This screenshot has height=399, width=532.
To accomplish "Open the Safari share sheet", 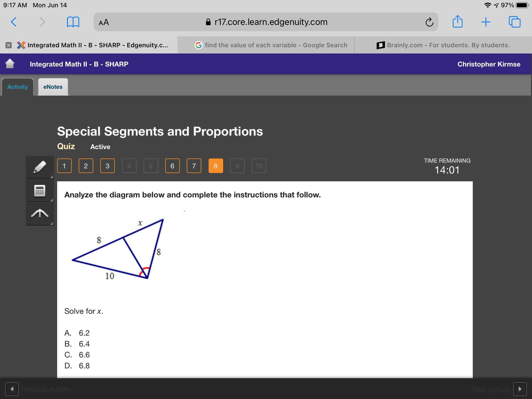I will (x=457, y=22).
